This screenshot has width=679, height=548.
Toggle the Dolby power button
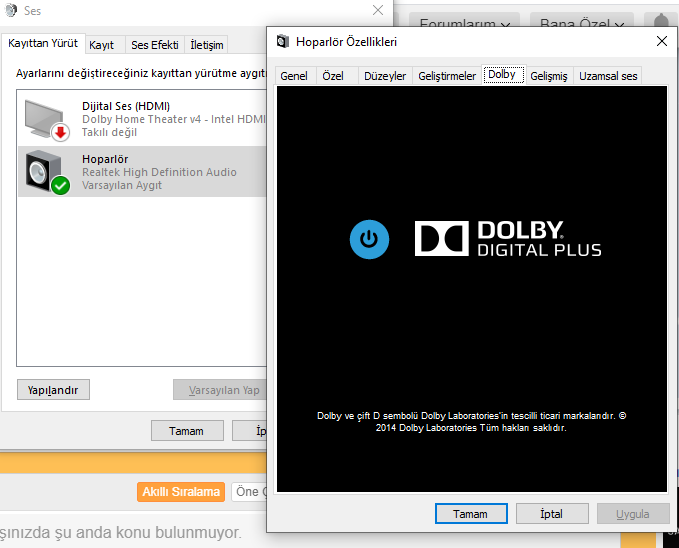click(369, 239)
